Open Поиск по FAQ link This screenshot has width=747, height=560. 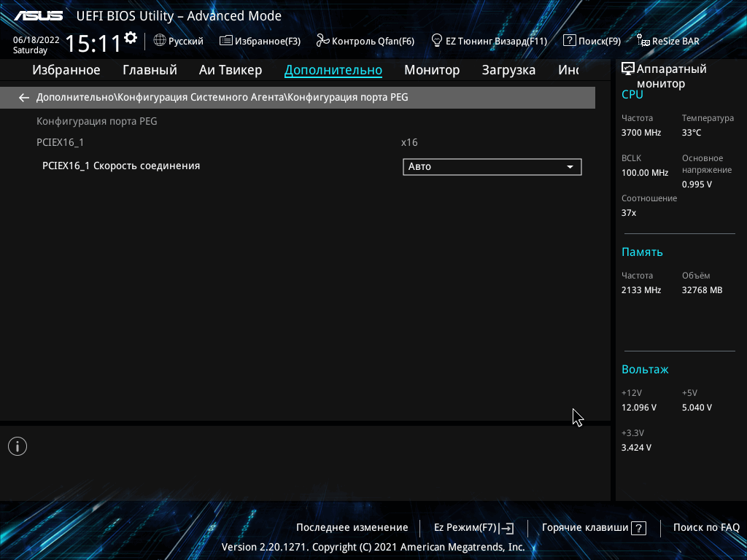706,528
